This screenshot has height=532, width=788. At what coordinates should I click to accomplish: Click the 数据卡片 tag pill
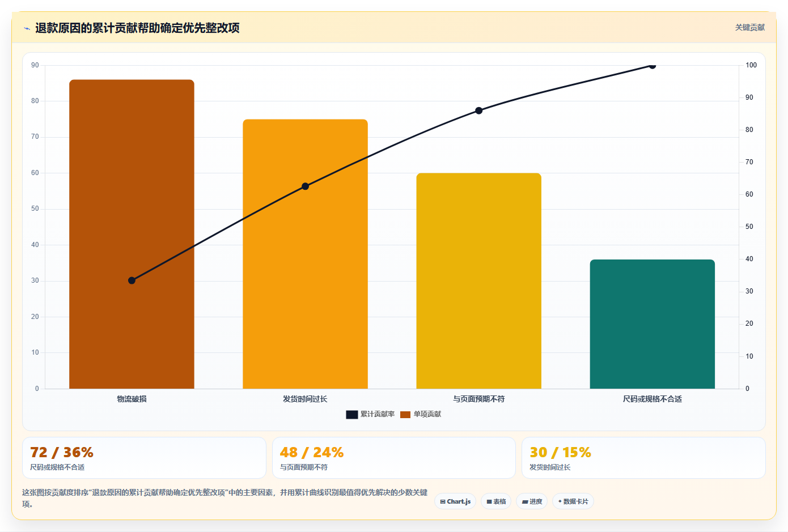(573, 501)
